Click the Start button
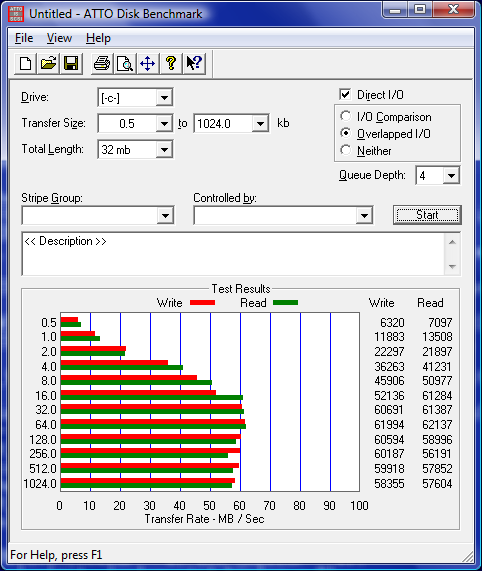The width and height of the screenshot is (482, 571). click(427, 215)
